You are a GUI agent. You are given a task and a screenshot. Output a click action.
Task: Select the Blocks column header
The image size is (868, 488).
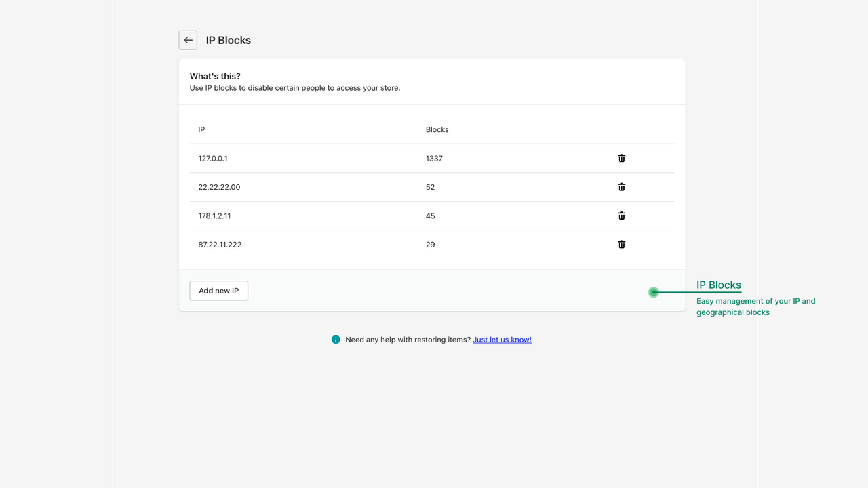pos(437,129)
